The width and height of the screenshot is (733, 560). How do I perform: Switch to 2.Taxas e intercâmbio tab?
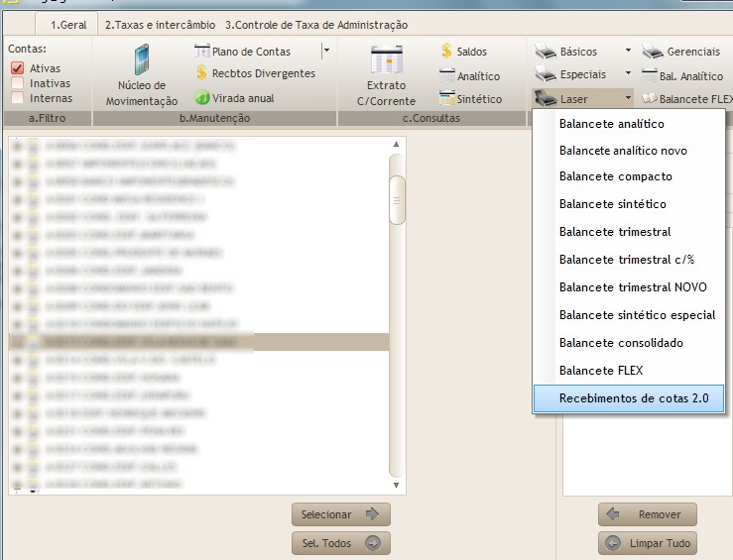[x=160, y=25]
